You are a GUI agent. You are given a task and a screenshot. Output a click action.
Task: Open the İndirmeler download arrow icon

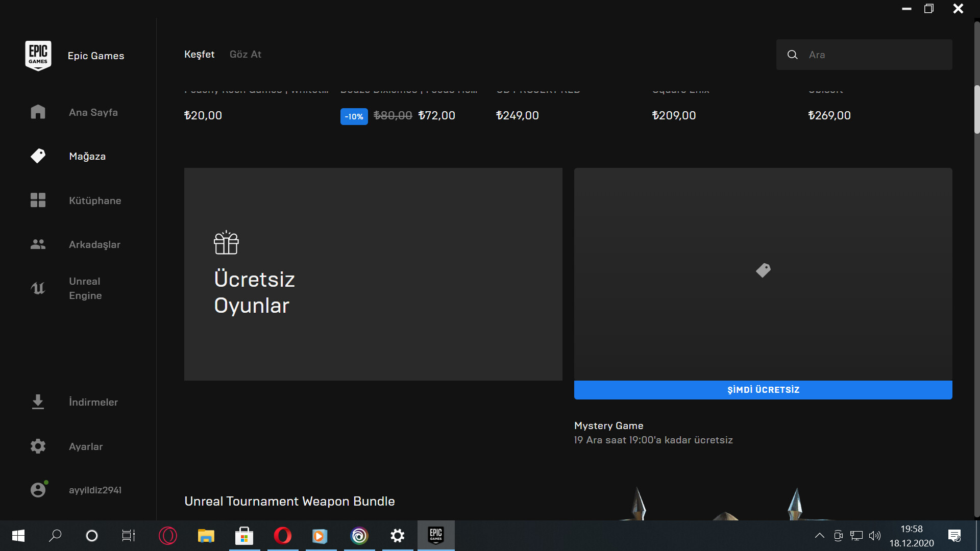tap(38, 402)
